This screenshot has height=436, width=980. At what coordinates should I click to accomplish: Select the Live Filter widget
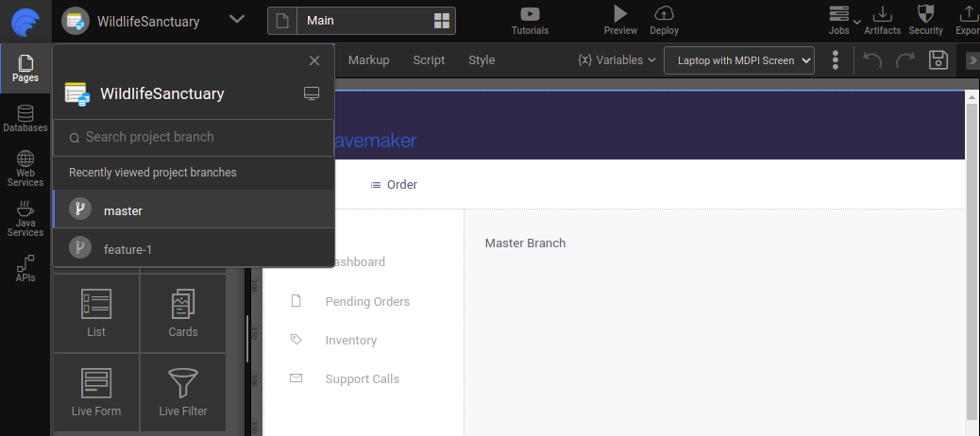pos(183,393)
